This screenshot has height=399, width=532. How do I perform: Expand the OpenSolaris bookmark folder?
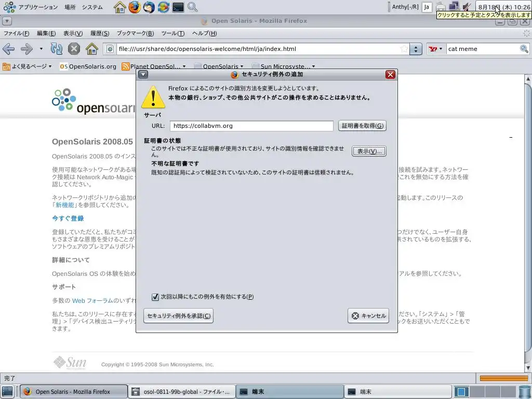219,66
